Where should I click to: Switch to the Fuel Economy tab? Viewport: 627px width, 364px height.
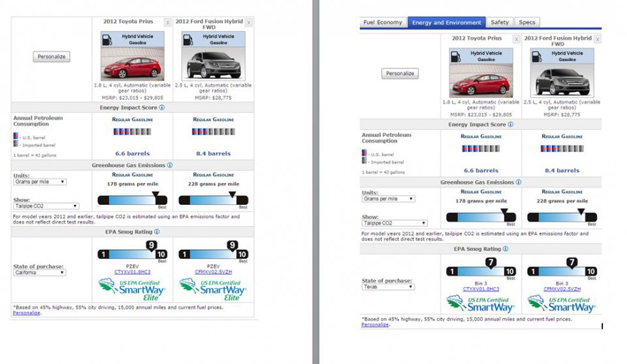382,23
